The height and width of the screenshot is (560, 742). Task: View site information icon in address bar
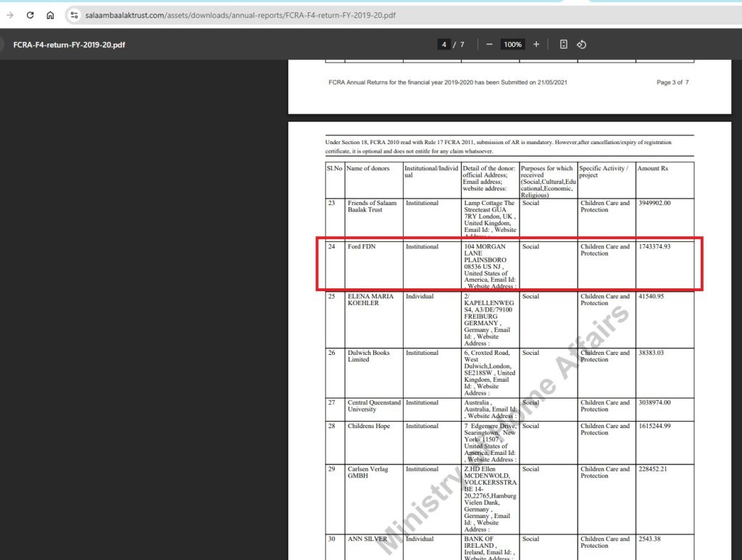click(x=74, y=15)
